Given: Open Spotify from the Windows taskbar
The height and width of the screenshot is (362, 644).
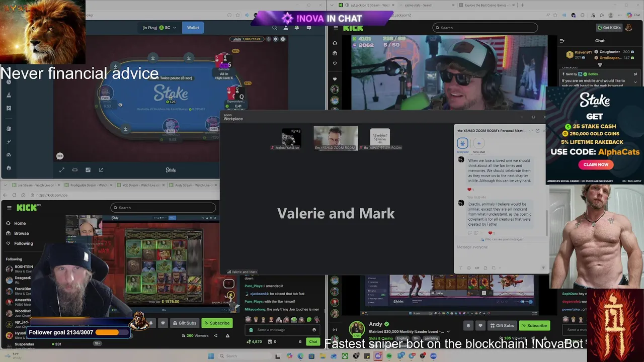Looking at the screenshot, I should pyautogui.click(x=389, y=356).
